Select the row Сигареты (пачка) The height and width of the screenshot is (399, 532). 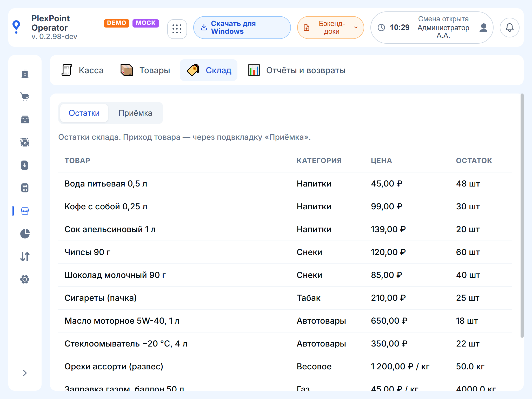tap(285, 298)
